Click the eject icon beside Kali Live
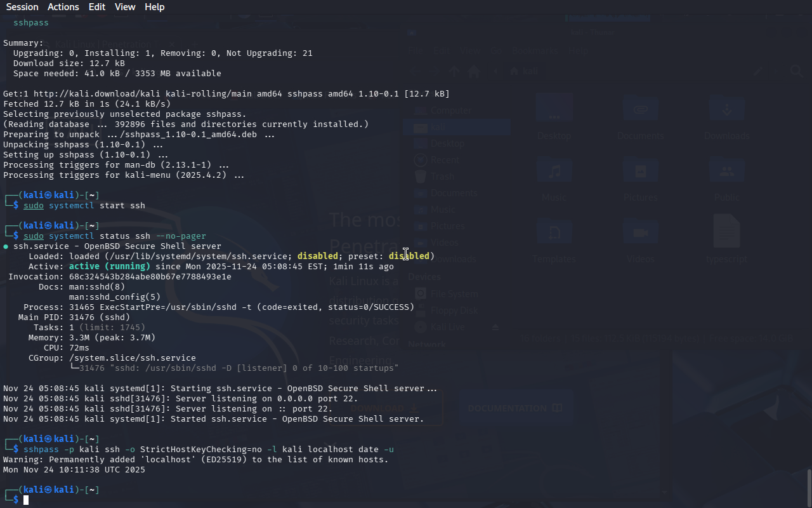This screenshot has width=812, height=508. (x=495, y=327)
